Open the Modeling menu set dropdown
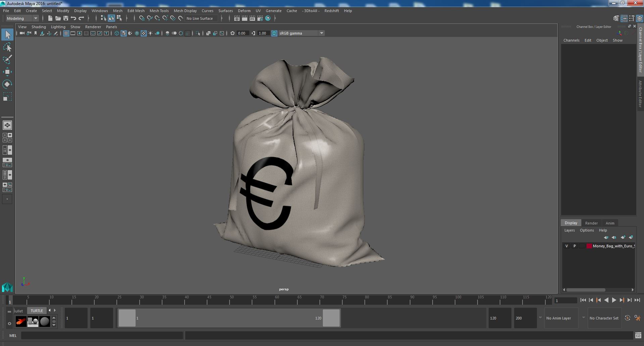 [x=22, y=18]
